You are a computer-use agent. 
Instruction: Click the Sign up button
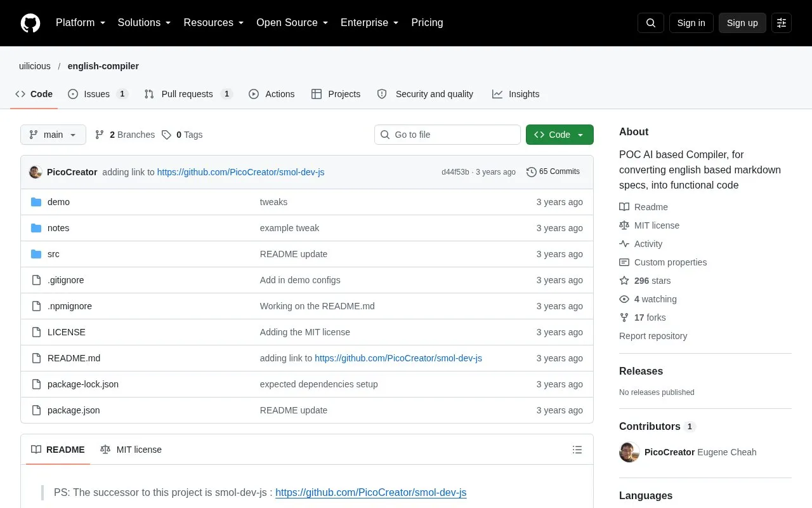742,23
